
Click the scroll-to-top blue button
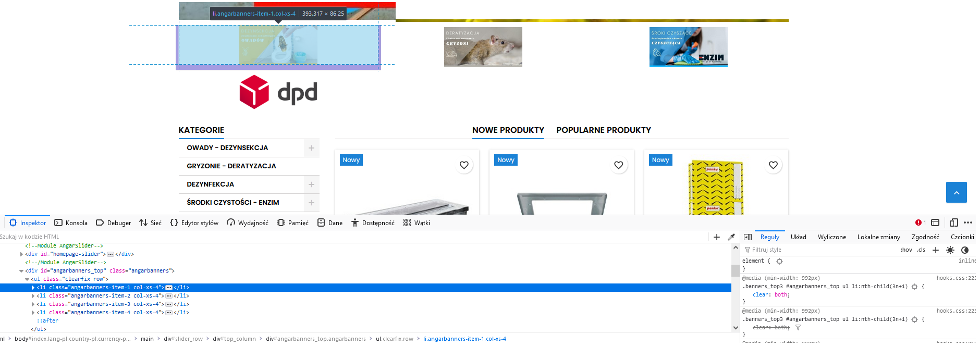click(x=956, y=192)
